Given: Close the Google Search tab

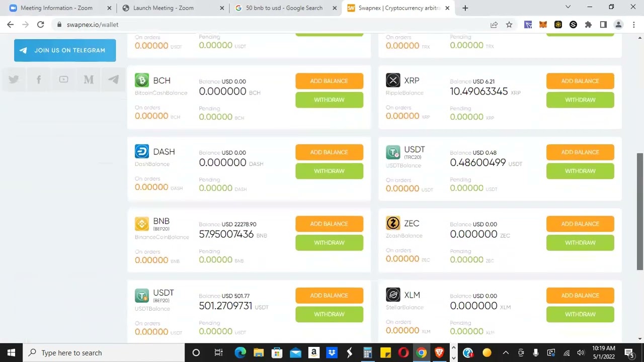Looking at the screenshot, I should tap(335, 8).
